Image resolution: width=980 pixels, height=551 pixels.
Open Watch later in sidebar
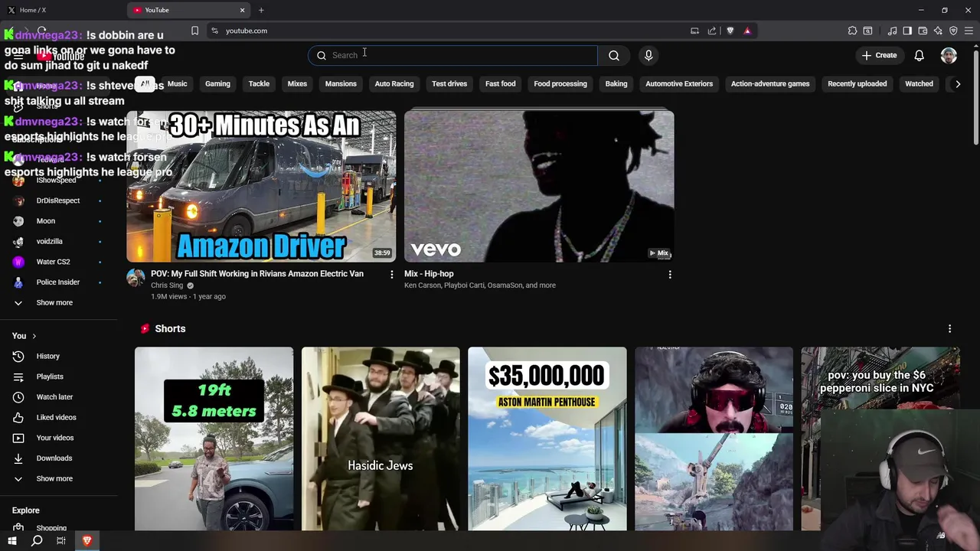pyautogui.click(x=58, y=397)
